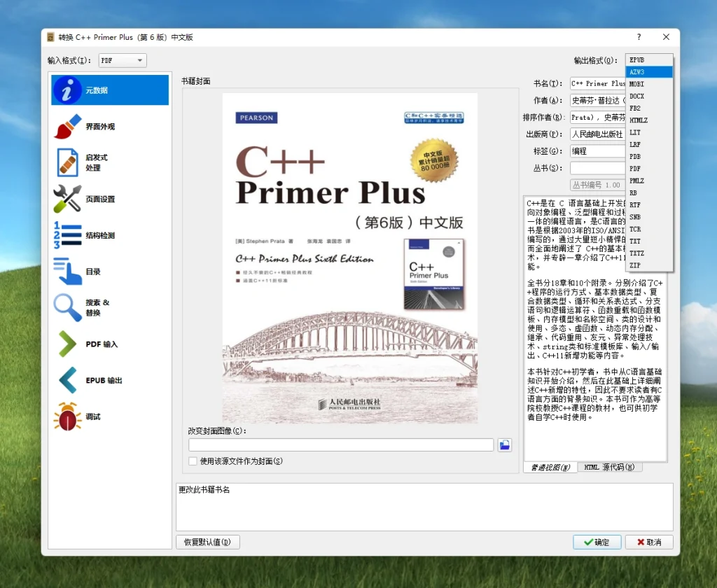Image resolution: width=717 pixels, height=588 pixels.
Task: Check 使用该源文件作为封面 checkbox
Action: [193, 461]
